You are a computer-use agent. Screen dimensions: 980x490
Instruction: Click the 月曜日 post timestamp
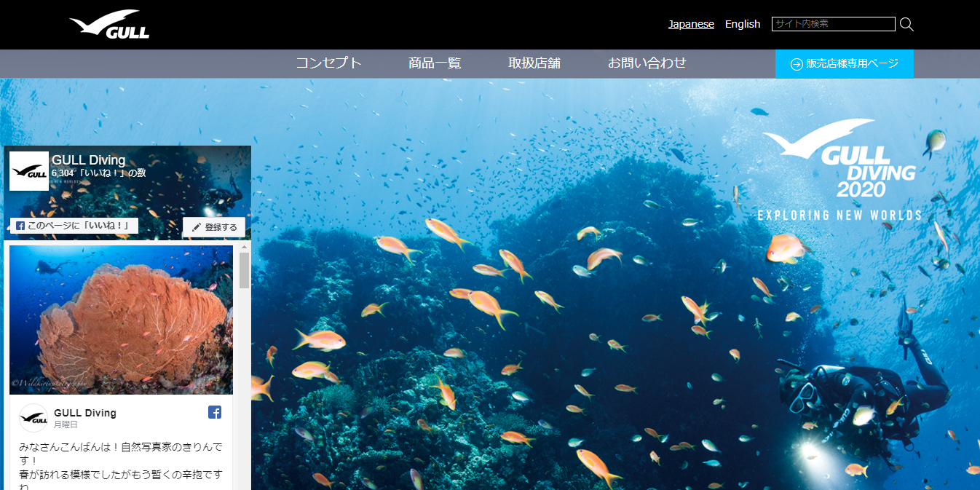click(66, 424)
